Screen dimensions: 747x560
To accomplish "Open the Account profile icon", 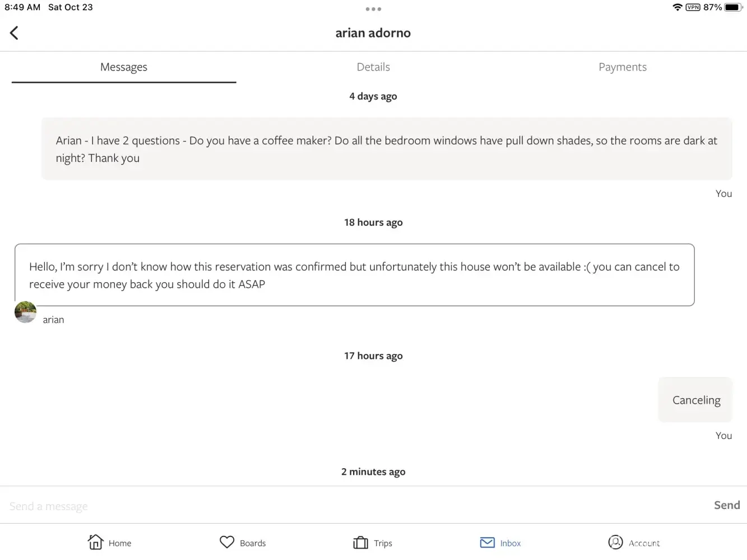I will [x=615, y=542].
